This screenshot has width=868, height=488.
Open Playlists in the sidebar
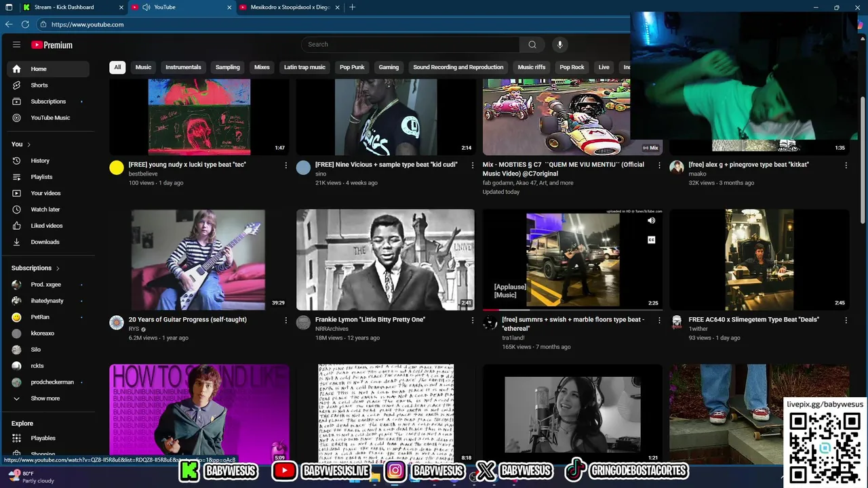click(x=48, y=177)
